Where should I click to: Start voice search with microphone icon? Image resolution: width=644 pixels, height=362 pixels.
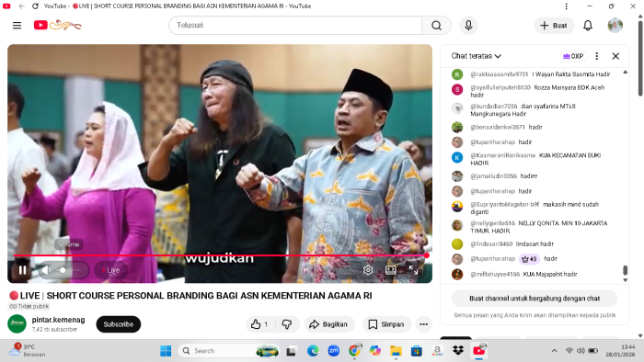pos(468,26)
